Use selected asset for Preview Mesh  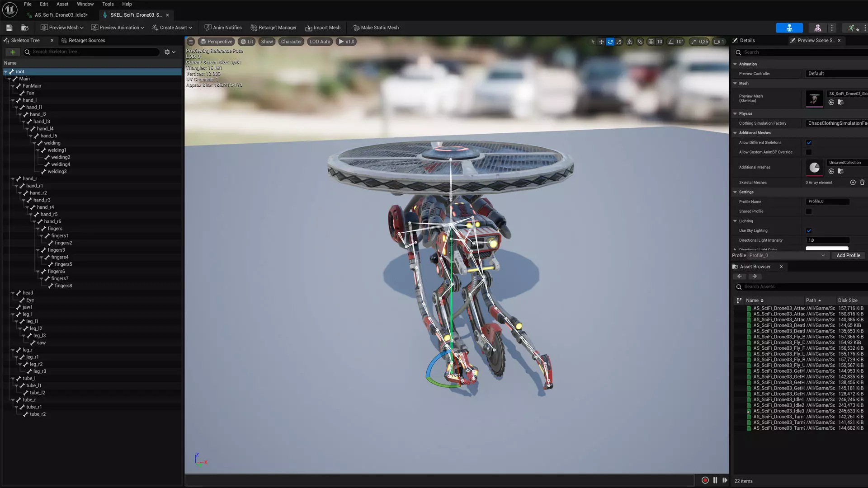(831, 103)
